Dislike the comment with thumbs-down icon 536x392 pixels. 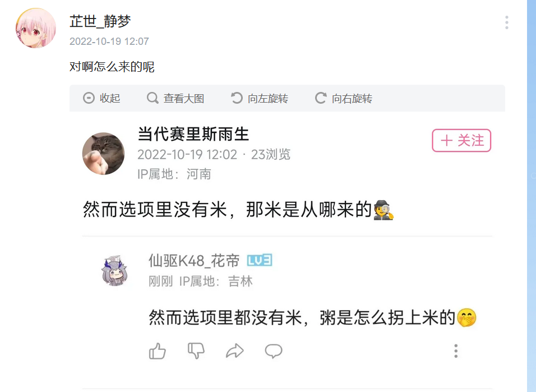196,351
